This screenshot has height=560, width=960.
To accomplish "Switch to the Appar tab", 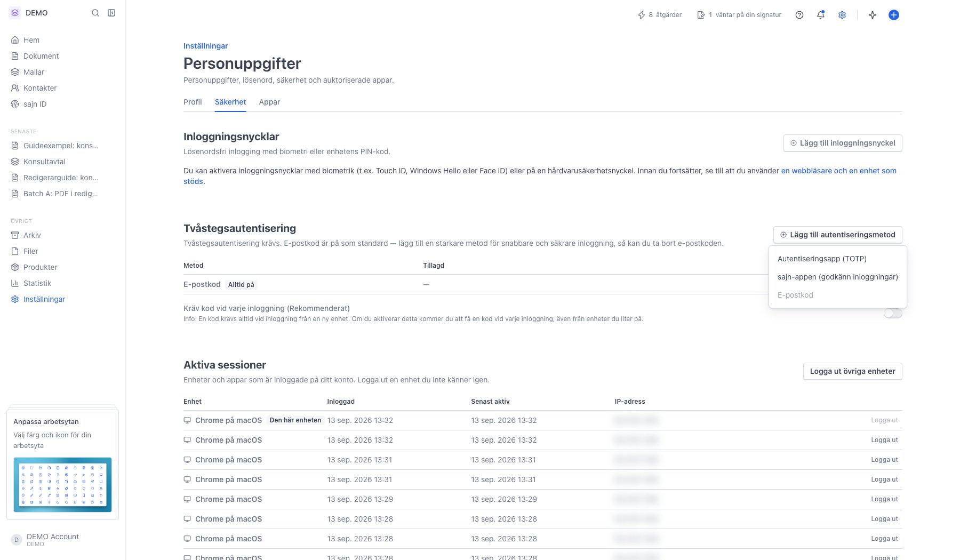I will click(x=269, y=102).
